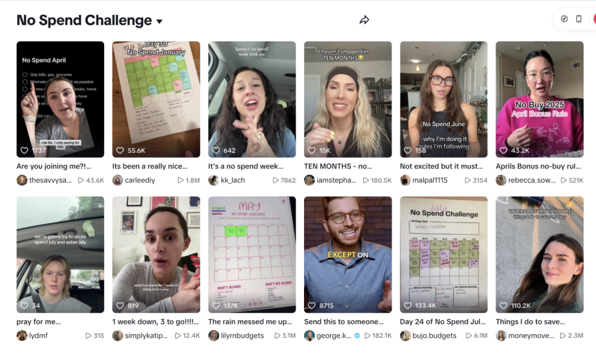Open the No Spend Challenge title menu
This screenshot has height=364, width=596.
pyautogui.click(x=84, y=20)
